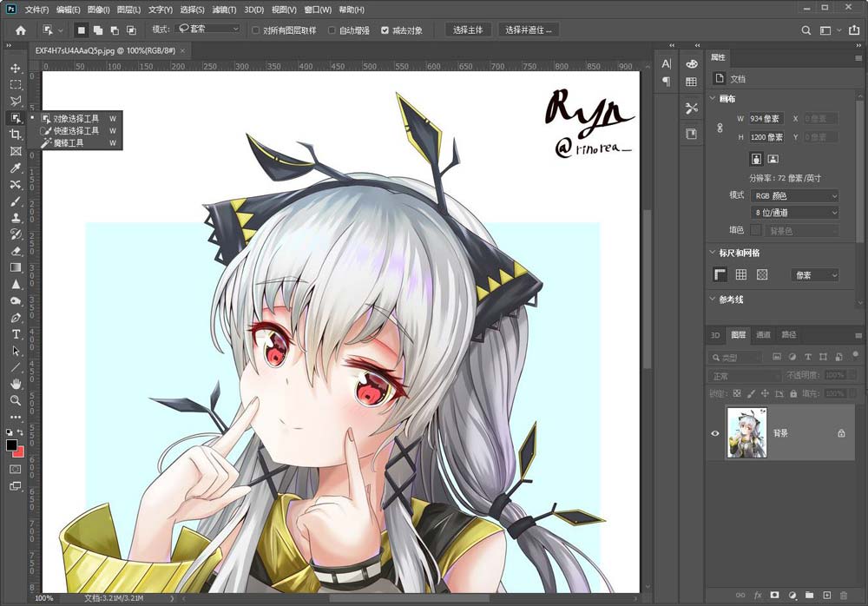This screenshot has height=606, width=868.
Task: Choose Intersect with selection mode button
Action: click(131, 30)
